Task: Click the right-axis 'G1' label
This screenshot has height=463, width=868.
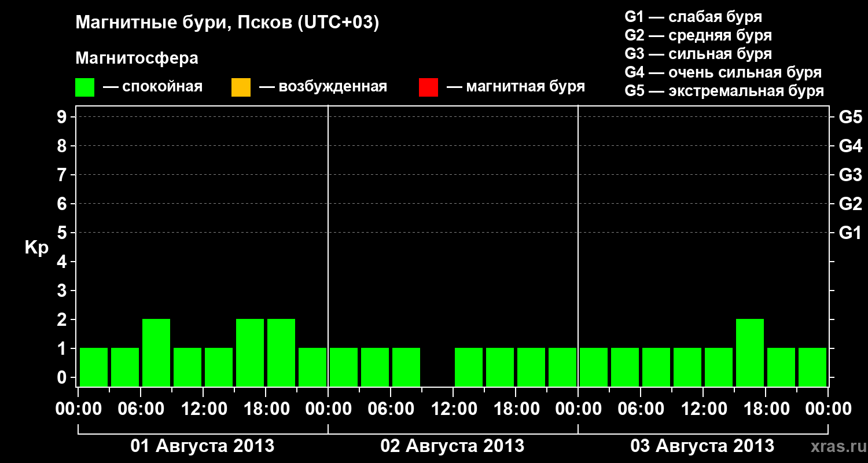Action: tap(850, 233)
